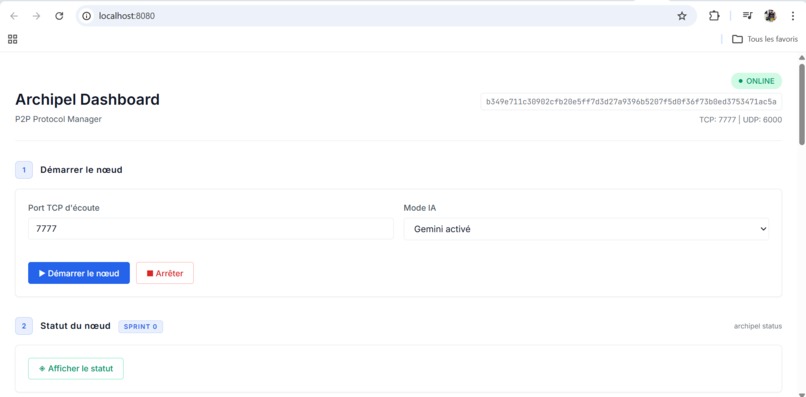Reload the page with the refresh icon

tap(59, 16)
